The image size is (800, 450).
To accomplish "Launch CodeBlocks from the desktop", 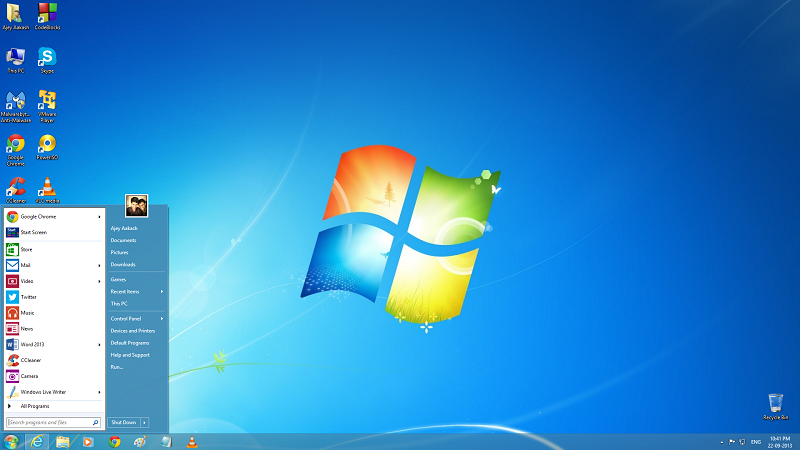I will (x=47, y=16).
